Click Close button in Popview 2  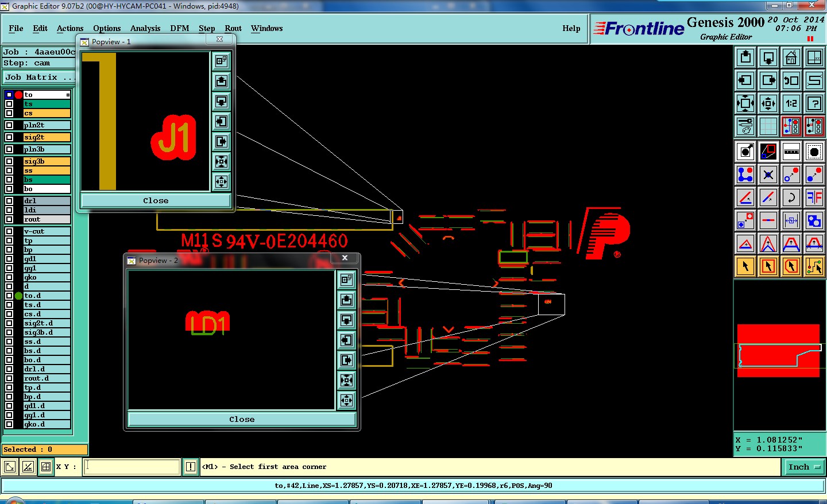pyautogui.click(x=242, y=419)
